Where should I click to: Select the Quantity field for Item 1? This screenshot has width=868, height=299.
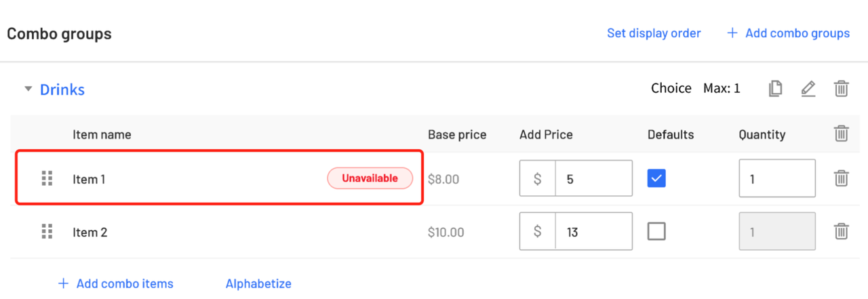(x=777, y=178)
